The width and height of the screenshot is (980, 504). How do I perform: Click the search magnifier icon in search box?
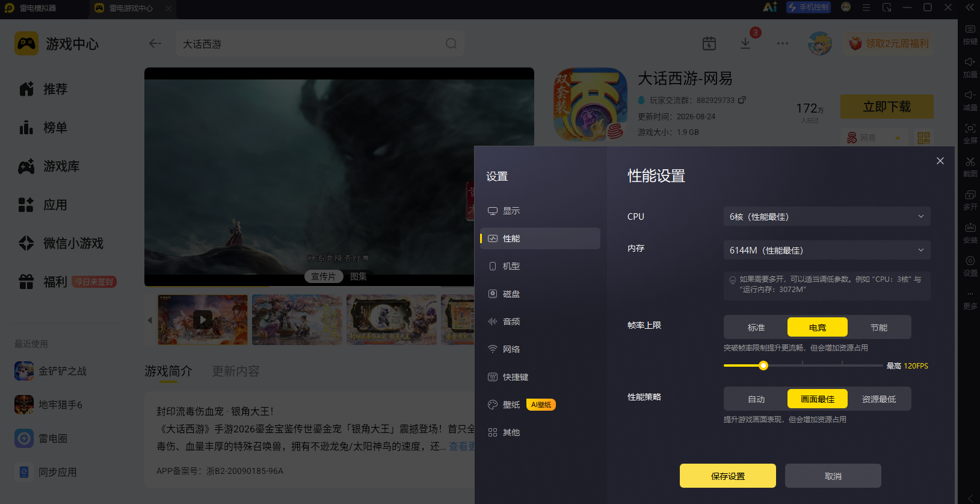coord(451,43)
